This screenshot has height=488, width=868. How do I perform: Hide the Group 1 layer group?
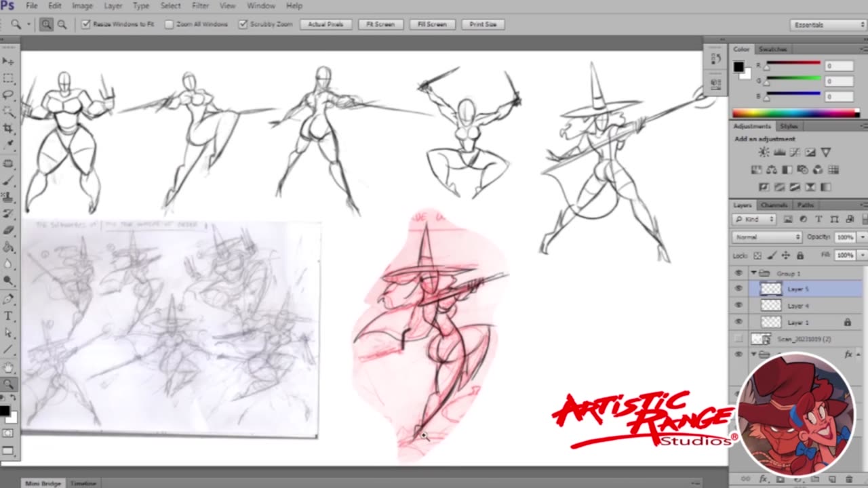(738, 273)
